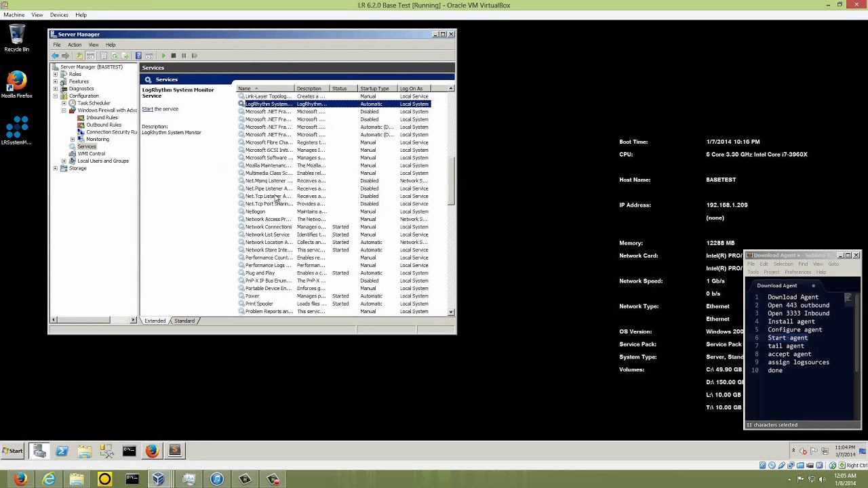The width and height of the screenshot is (868, 488).
Task: Start the selected service with the green play icon
Action: pyautogui.click(x=163, y=56)
